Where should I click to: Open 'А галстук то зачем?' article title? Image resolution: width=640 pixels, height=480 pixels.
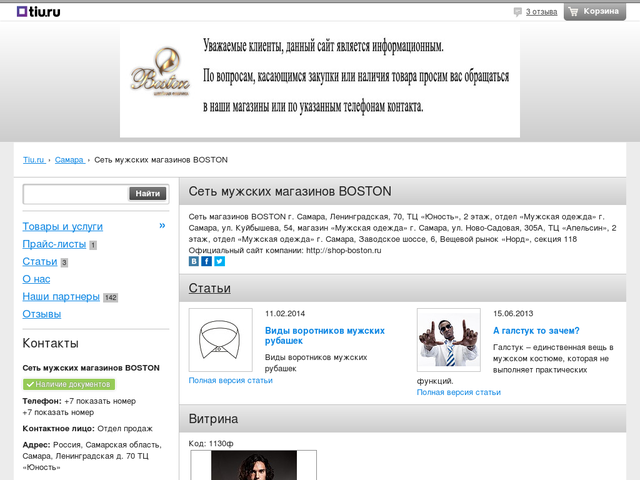click(x=536, y=331)
